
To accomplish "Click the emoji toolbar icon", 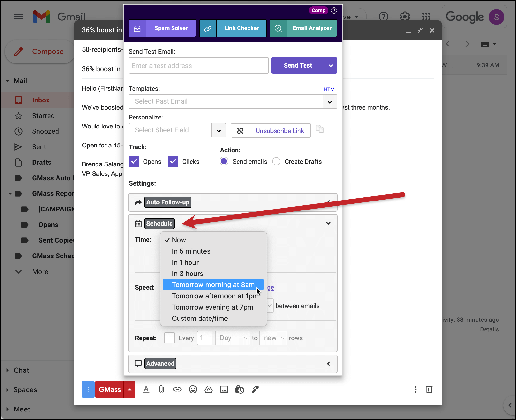I will 192,389.
